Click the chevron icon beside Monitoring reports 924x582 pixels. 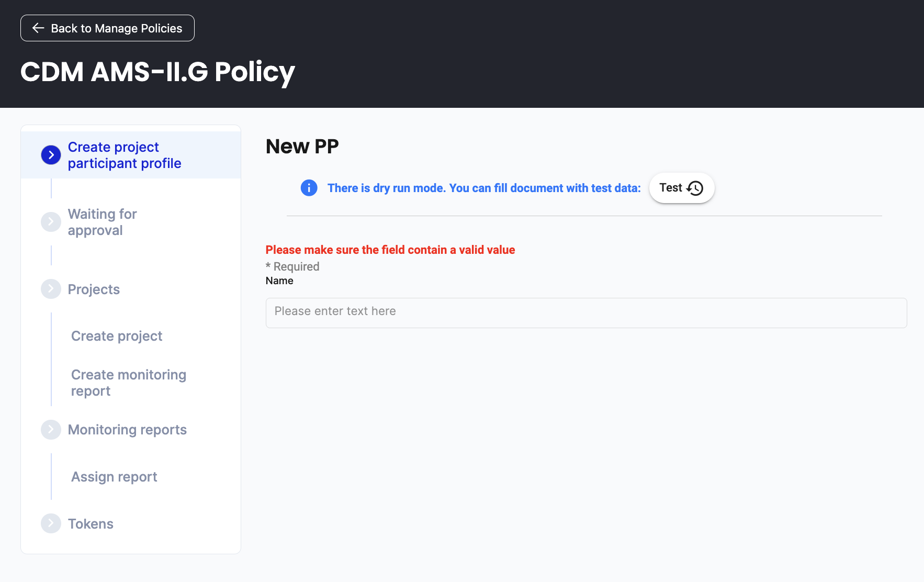coord(51,430)
